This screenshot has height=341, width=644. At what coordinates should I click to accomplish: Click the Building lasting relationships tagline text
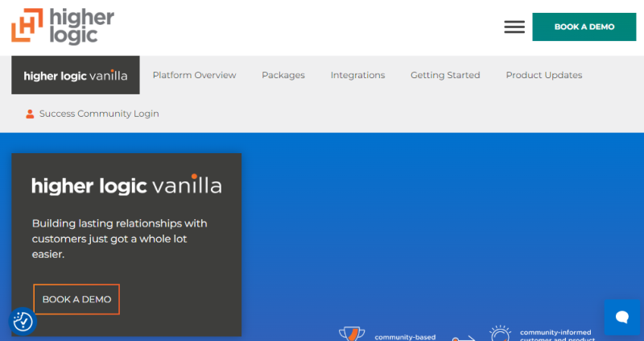coord(119,238)
